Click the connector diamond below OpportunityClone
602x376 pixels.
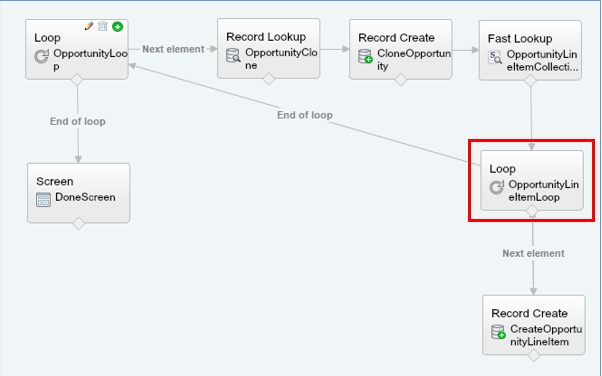tap(269, 79)
